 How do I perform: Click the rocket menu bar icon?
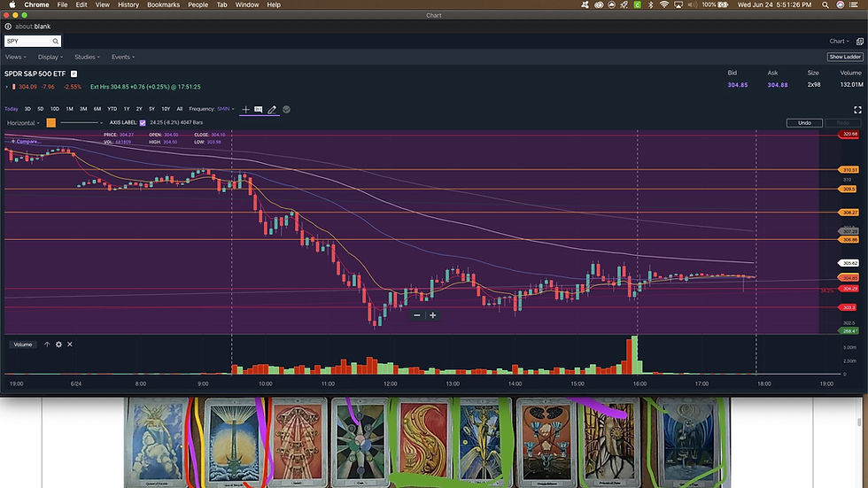pyautogui.click(x=624, y=4)
